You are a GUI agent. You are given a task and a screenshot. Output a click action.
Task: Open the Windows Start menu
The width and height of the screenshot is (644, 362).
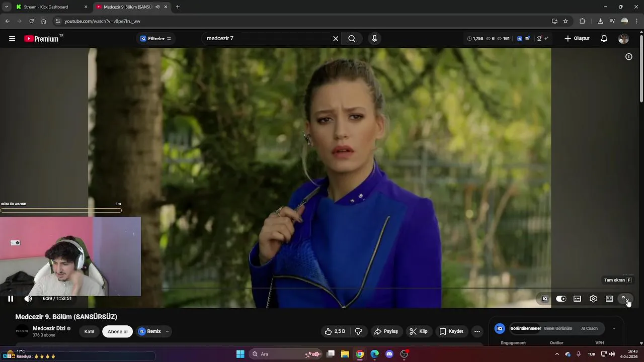(240, 354)
